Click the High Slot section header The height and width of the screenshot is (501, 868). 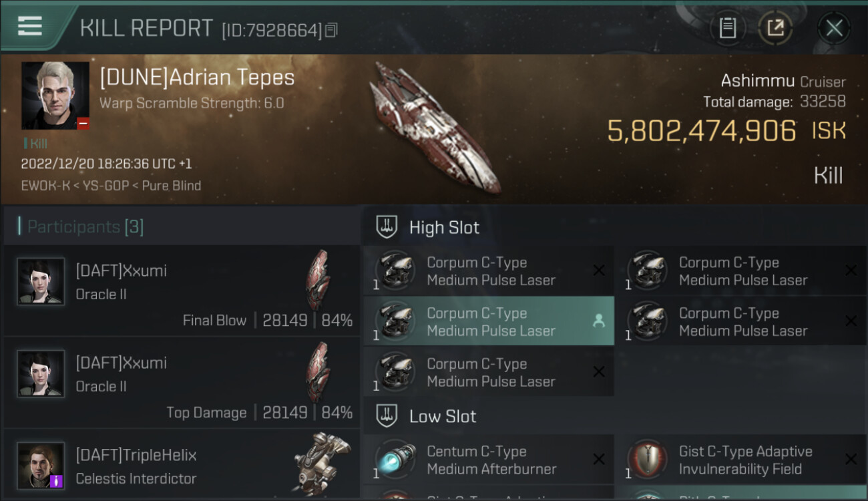coord(444,228)
